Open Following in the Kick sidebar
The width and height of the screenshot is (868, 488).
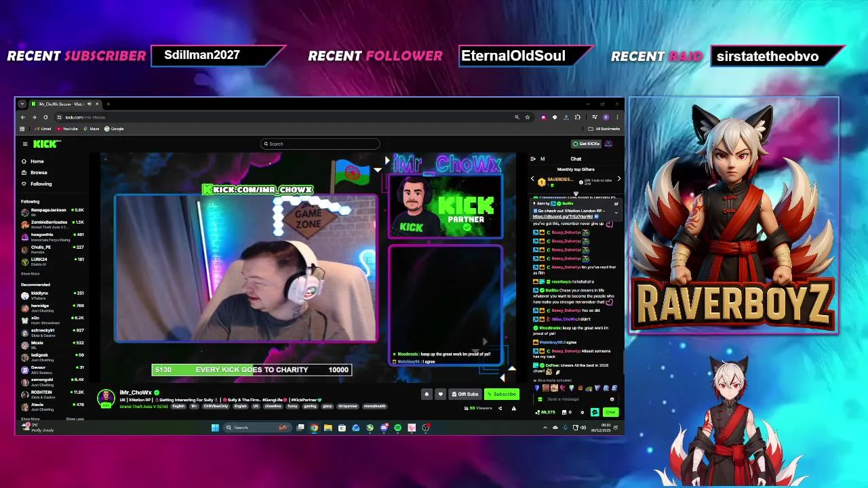click(x=36, y=184)
